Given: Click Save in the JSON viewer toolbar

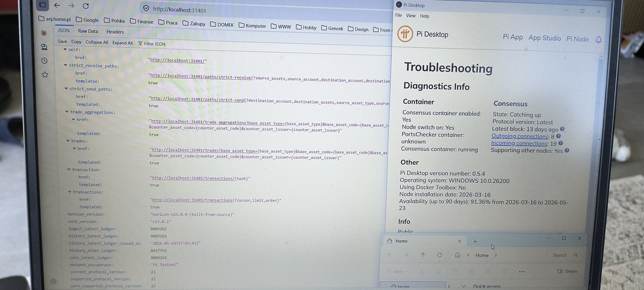Looking at the screenshot, I should [x=62, y=41].
